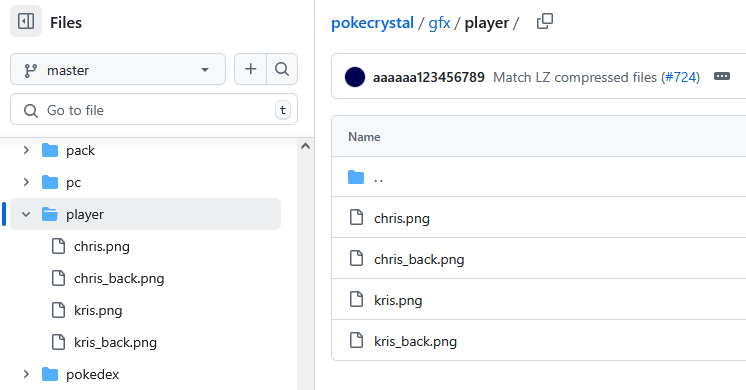
Task: Open kris_back.png in the sidebar tree
Action: (115, 342)
